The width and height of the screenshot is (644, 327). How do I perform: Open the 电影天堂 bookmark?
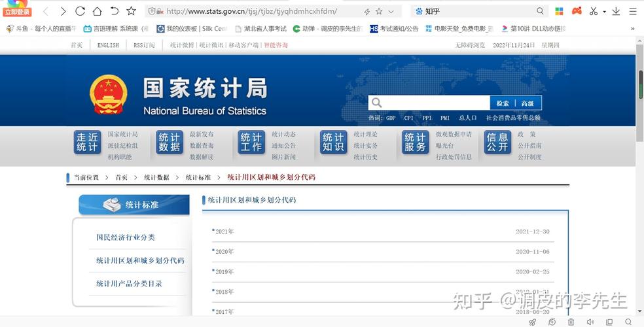(459, 29)
